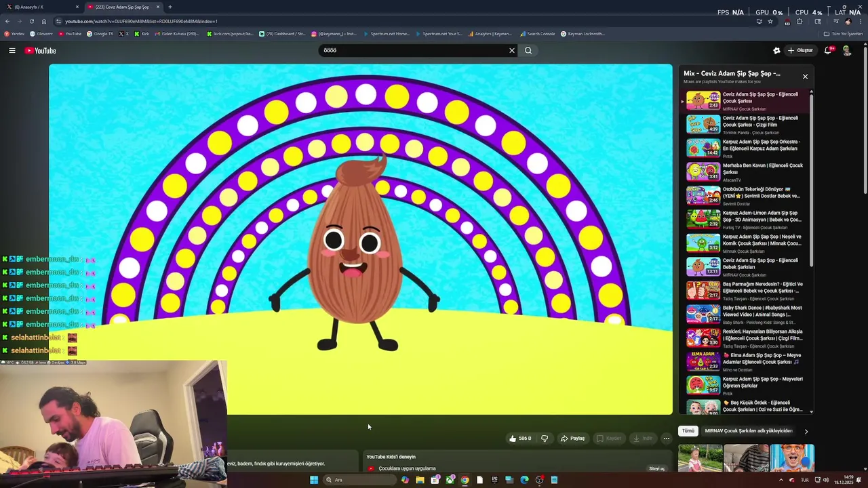Like the video with thumbs up
The height and width of the screenshot is (488, 868).
(x=520, y=439)
